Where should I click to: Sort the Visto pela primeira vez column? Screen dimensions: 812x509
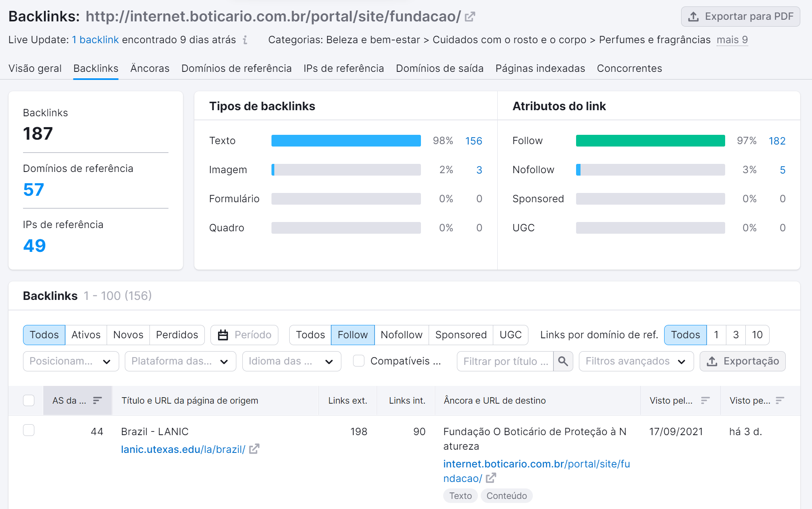(x=705, y=400)
